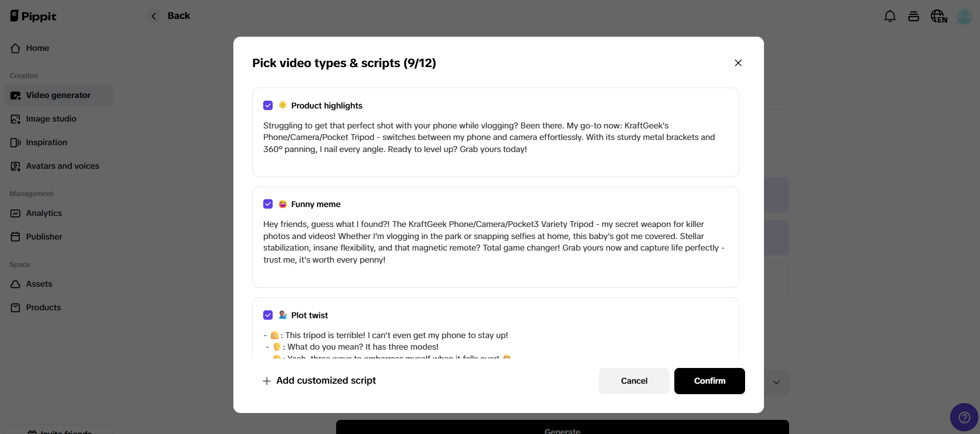This screenshot has height=434, width=980.
Task: Click the Funny meme script text
Action: pyautogui.click(x=493, y=242)
